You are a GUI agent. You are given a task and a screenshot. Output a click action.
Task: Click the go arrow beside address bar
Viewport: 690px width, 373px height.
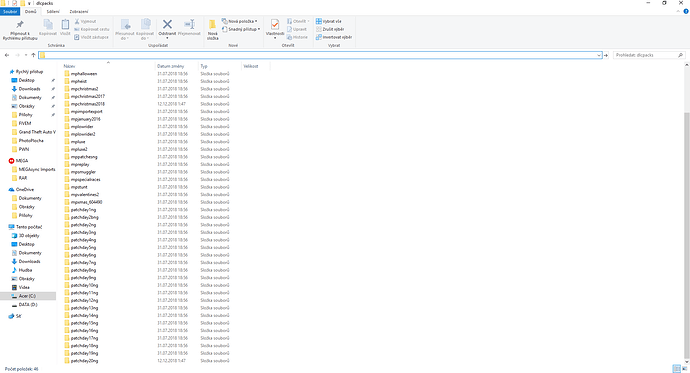pyautogui.click(x=606, y=55)
